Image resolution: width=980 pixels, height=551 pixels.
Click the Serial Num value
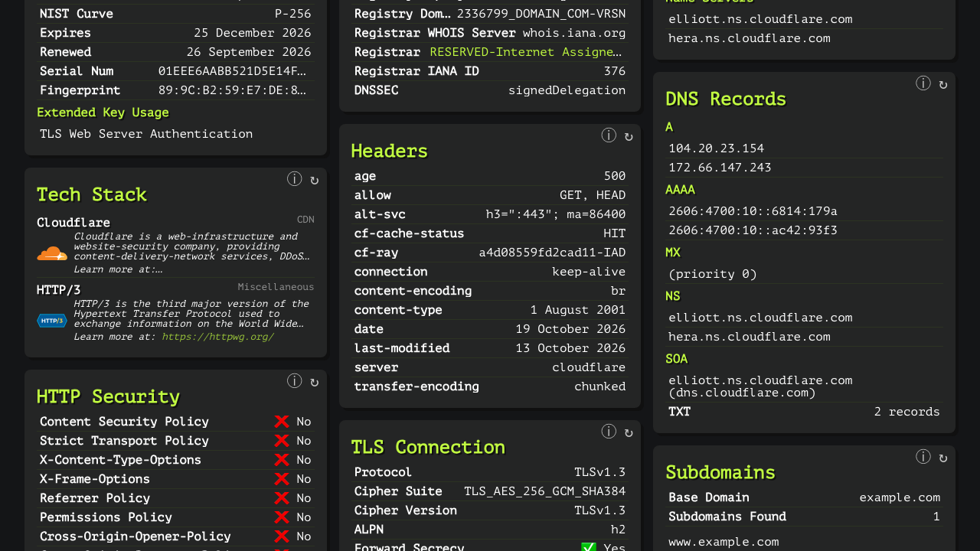(233, 71)
